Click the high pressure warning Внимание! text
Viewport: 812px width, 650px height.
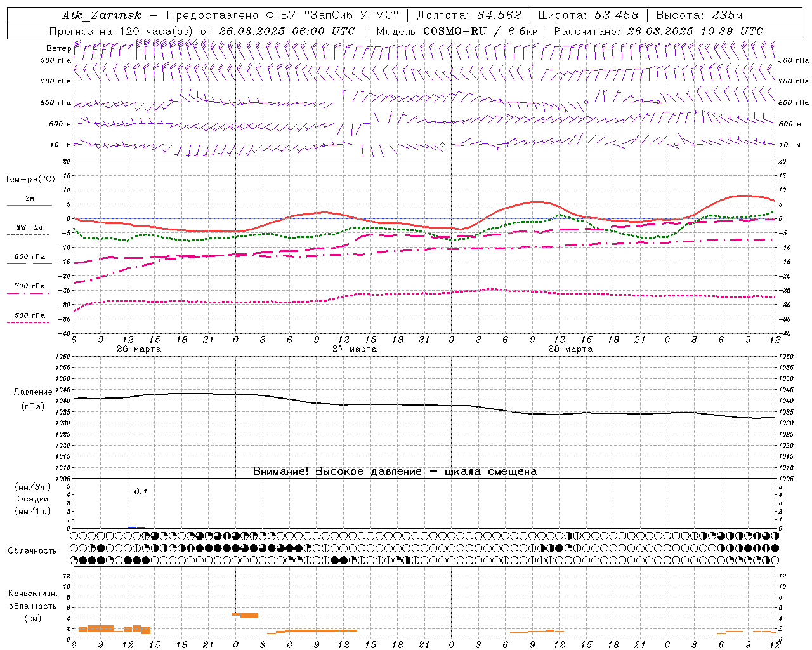pos(395,472)
